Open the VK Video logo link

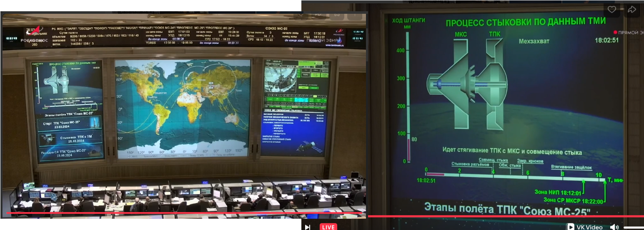tap(584, 227)
